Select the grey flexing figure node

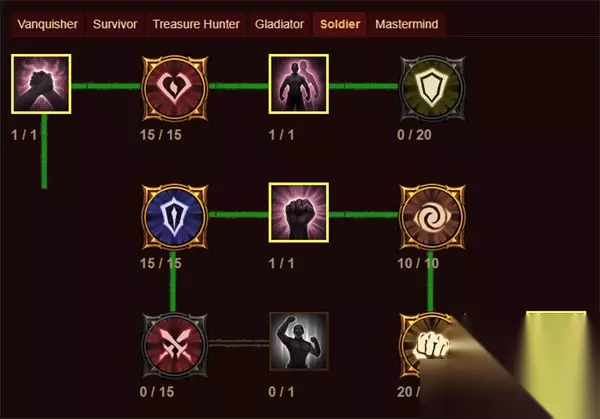(x=298, y=341)
